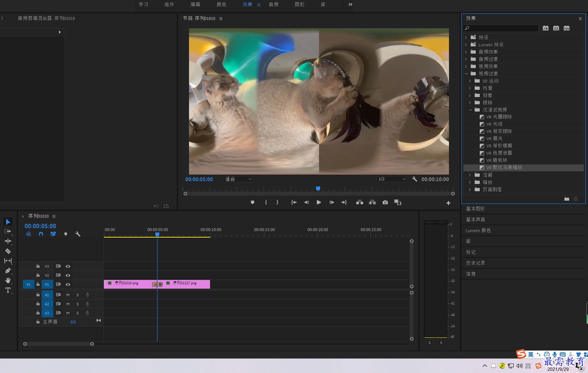
Task: Select the Pen tool
Action: [x=8, y=271]
